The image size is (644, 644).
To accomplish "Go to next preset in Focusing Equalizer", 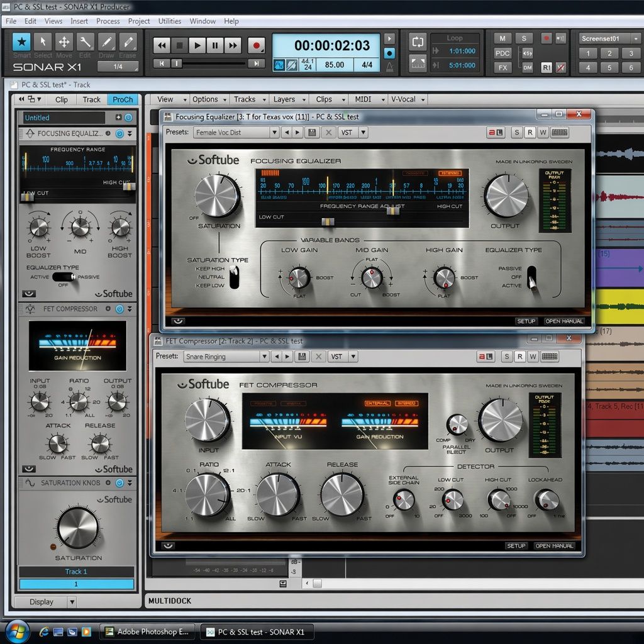I will 297,132.
